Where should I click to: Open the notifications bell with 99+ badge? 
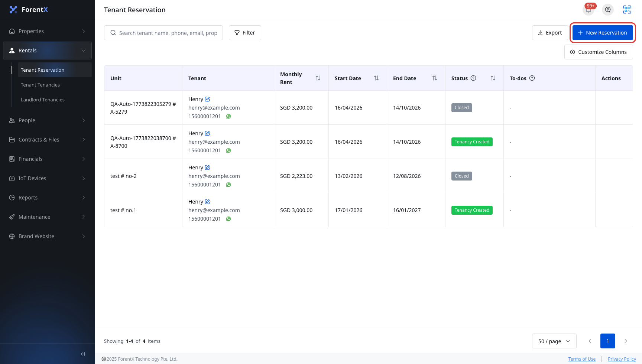coord(588,10)
